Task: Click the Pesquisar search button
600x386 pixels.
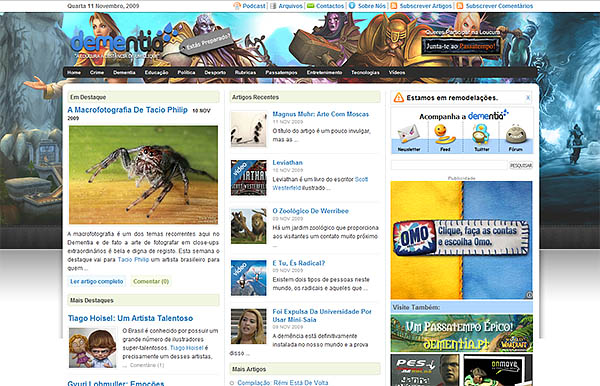Action: (521, 166)
